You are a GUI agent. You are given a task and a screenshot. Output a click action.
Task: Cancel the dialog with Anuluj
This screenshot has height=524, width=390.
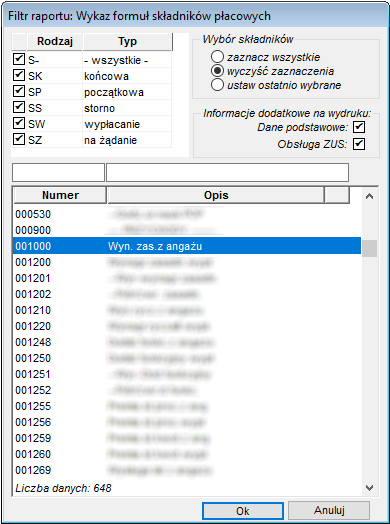329,510
